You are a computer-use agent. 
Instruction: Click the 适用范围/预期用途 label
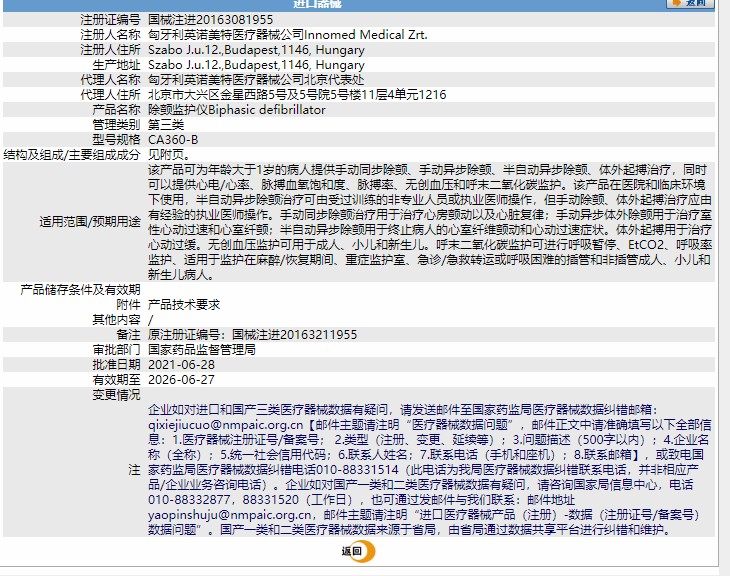tap(90, 222)
